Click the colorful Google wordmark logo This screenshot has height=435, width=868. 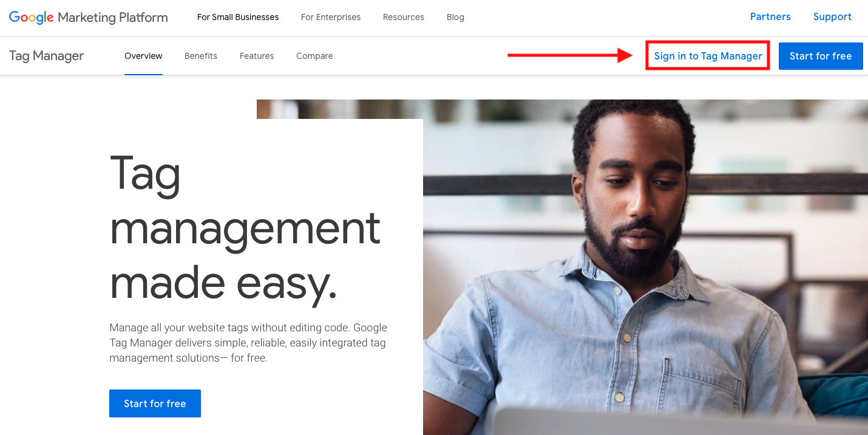click(32, 18)
